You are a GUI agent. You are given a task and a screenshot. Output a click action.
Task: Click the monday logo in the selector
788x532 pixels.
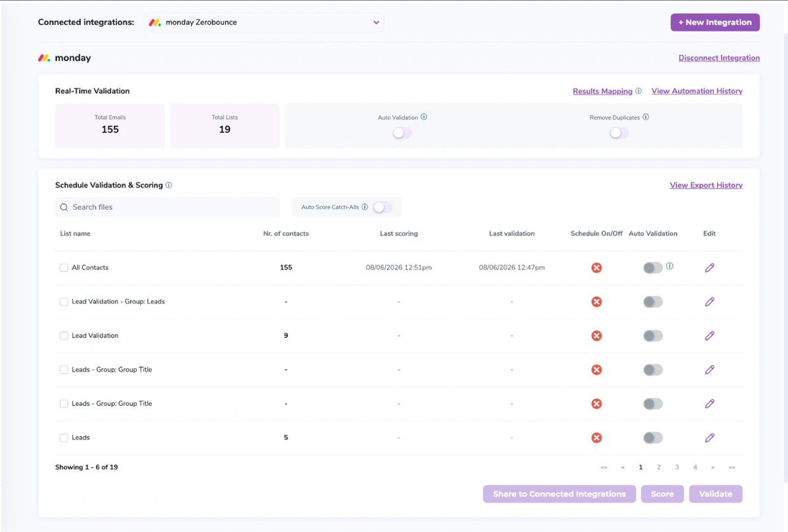[155, 22]
